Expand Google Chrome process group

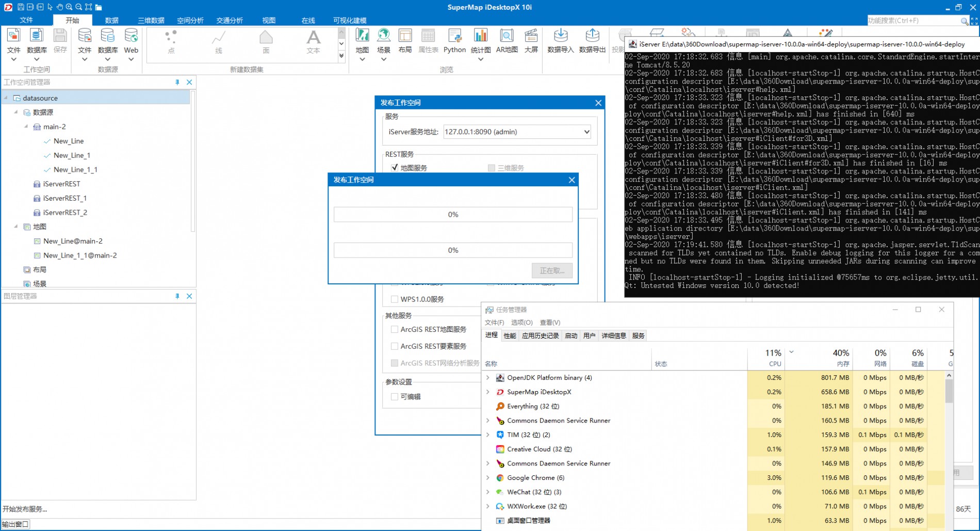[x=488, y=478]
